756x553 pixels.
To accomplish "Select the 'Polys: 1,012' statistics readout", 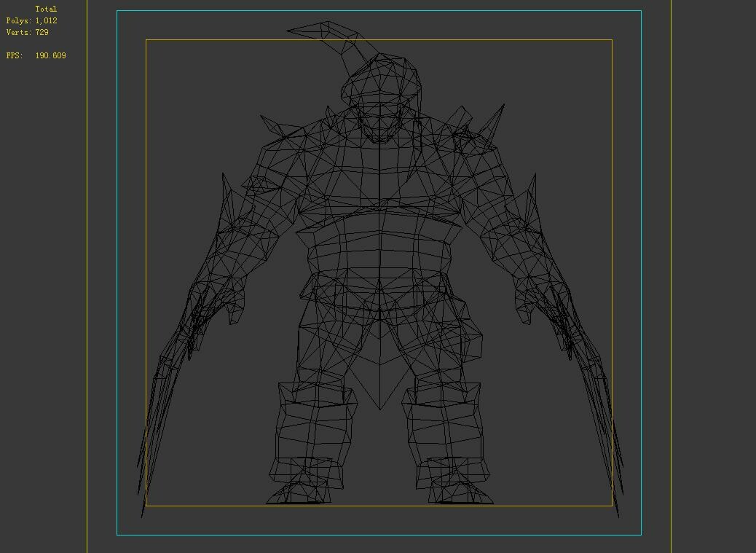I will coord(32,20).
